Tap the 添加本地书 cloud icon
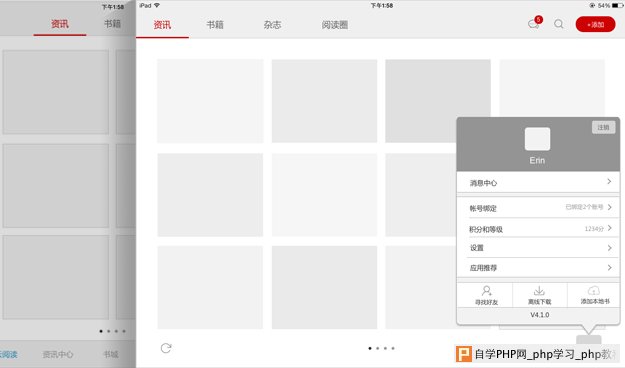 pyautogui.click(x=594, y=291)
